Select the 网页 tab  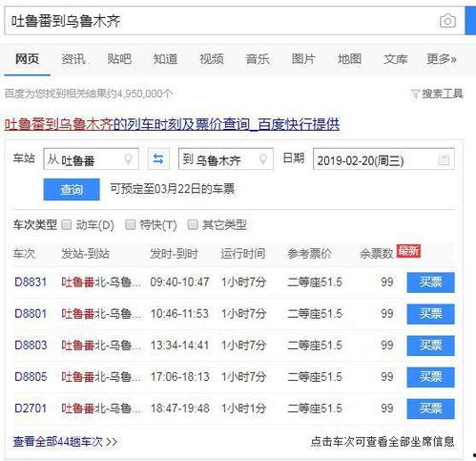tap(27, 59)
